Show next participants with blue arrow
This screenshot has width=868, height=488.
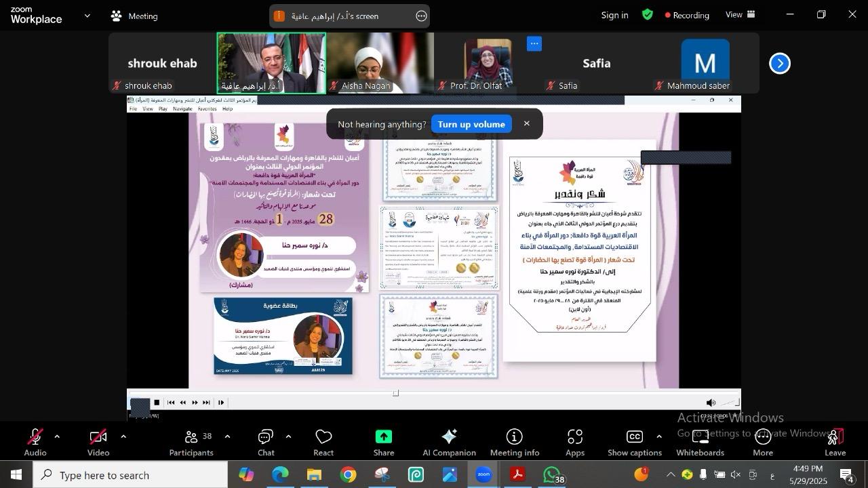coord(780,64)
